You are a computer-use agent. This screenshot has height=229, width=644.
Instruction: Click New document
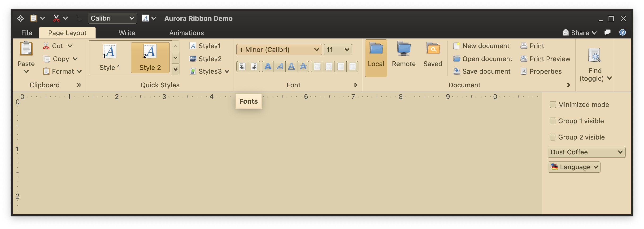tap(481, 46)
